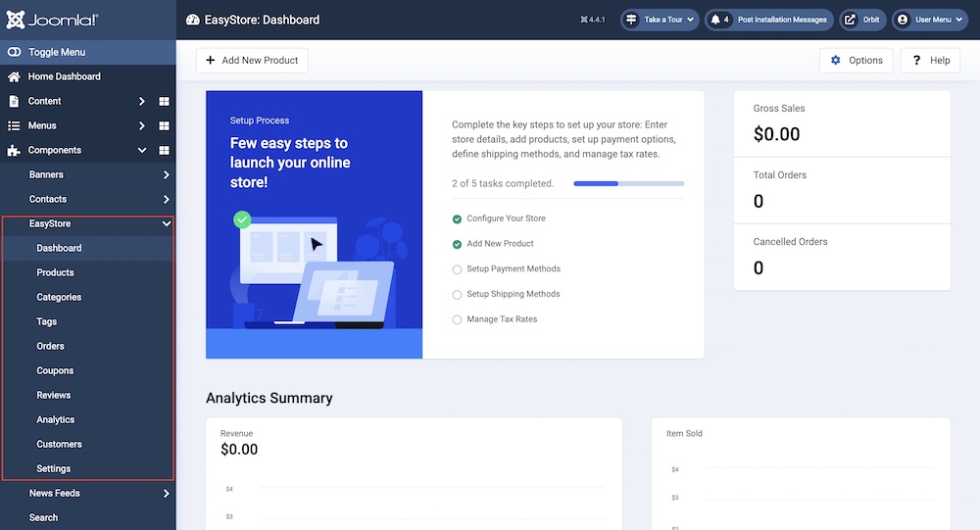Toggle the sidebar menu switch
980x530 pixels.
tap(14, 52)
